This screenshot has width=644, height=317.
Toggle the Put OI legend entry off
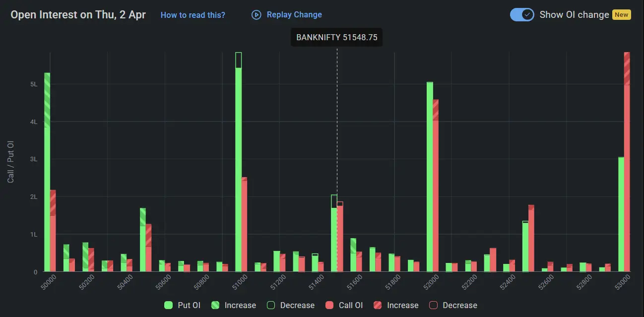[x=182, y=305]
